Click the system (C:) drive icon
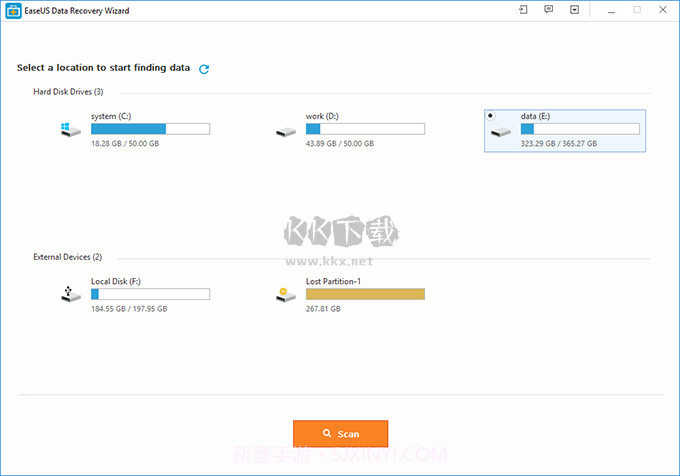Viewport: 680px width, 476px height. (70, 130)
